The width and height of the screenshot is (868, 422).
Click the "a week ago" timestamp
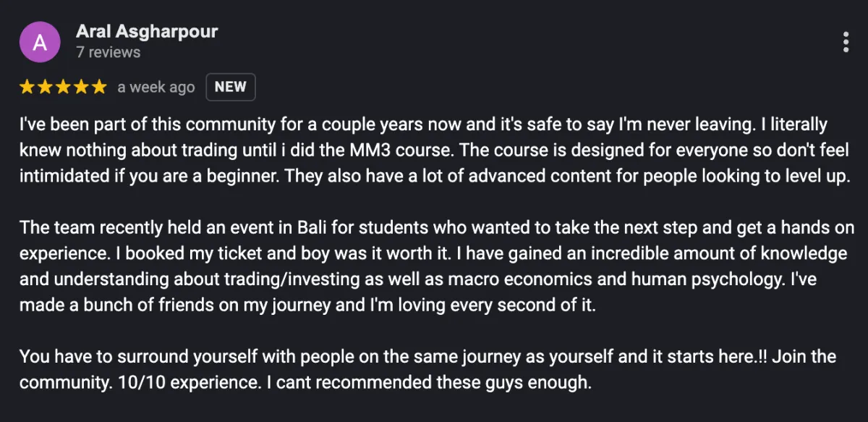point(156,87)
